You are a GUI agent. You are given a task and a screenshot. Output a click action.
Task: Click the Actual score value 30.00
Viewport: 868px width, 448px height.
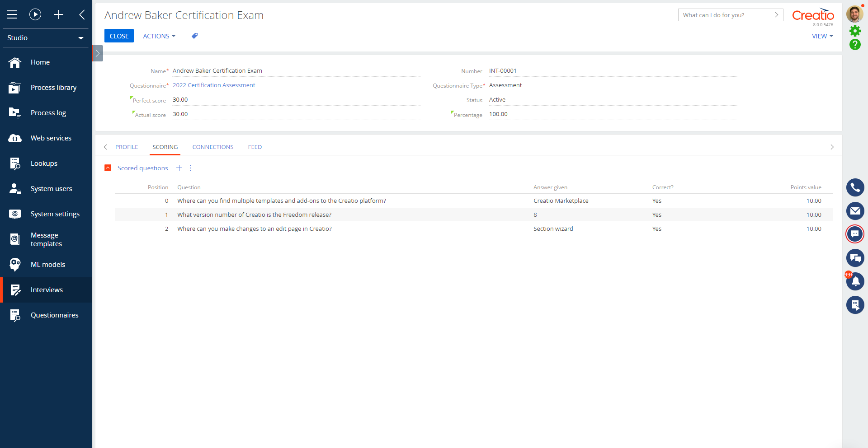coord(180,114)
